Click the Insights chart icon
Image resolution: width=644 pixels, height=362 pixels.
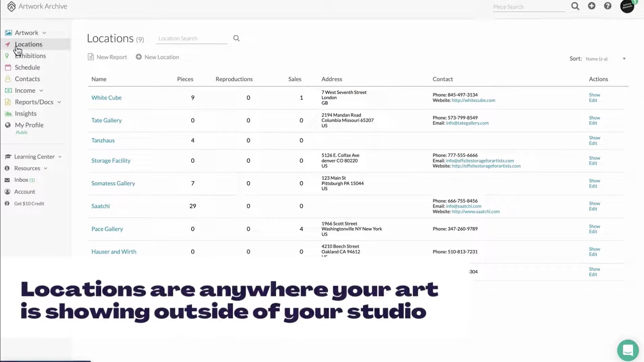coord(8,114)
